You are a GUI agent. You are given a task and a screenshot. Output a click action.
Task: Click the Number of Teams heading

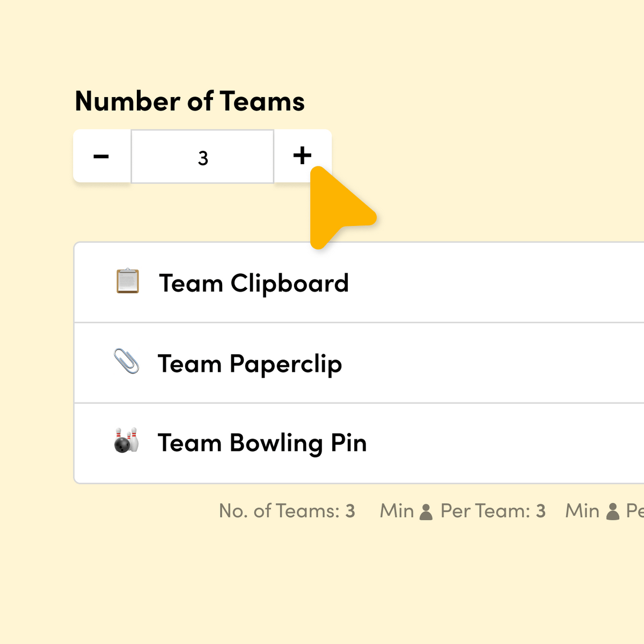190,101
